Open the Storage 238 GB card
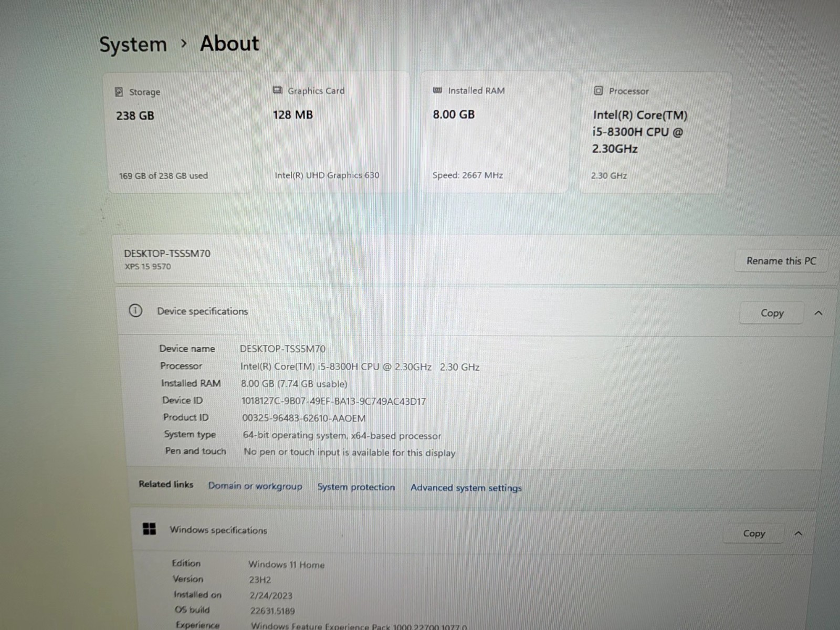This screenshot has width=840, height=630. click(x=178, y=133)
